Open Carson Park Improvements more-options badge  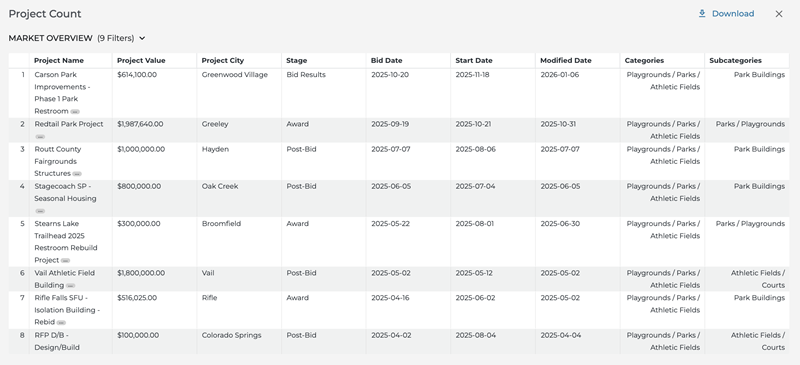(75, 112)
